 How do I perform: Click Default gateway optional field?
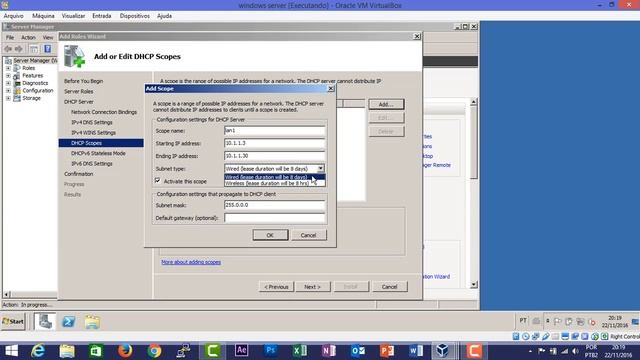tap(274, 218)
